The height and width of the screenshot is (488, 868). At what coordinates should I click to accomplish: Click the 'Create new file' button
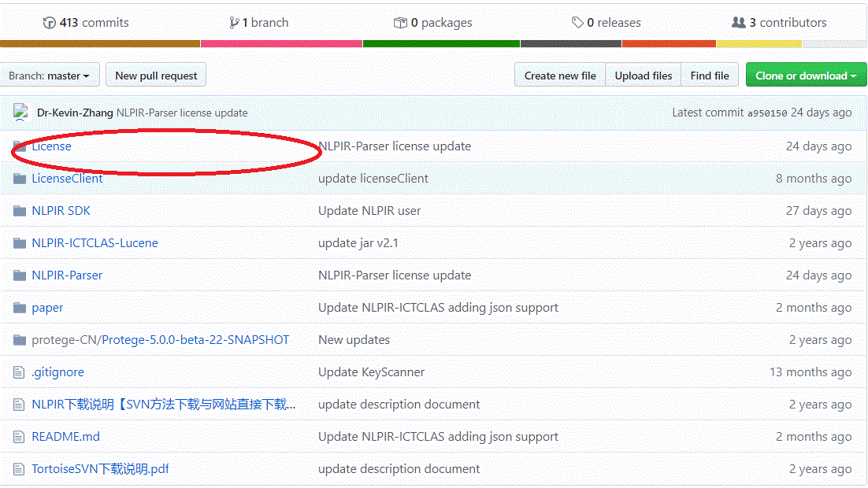click(559, 75)
